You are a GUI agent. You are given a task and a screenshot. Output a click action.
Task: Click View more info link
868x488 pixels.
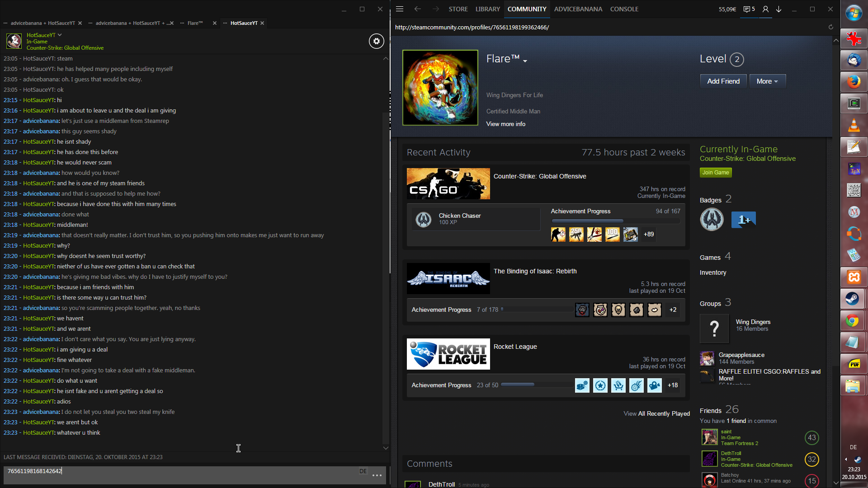coord(505,124)
